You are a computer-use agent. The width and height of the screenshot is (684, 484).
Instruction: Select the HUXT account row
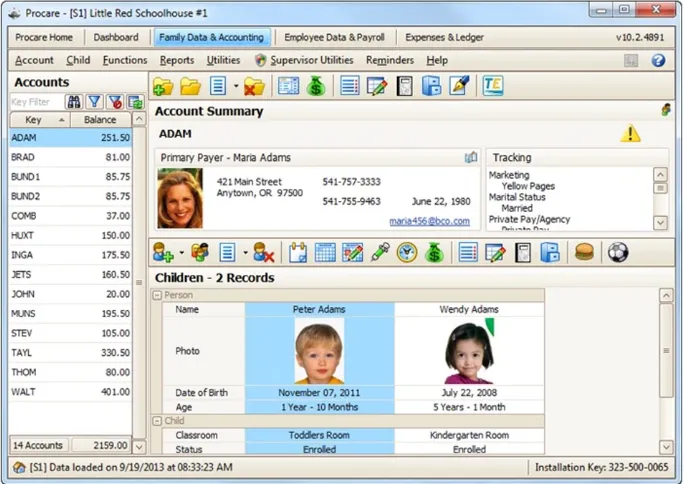(70, 235)
